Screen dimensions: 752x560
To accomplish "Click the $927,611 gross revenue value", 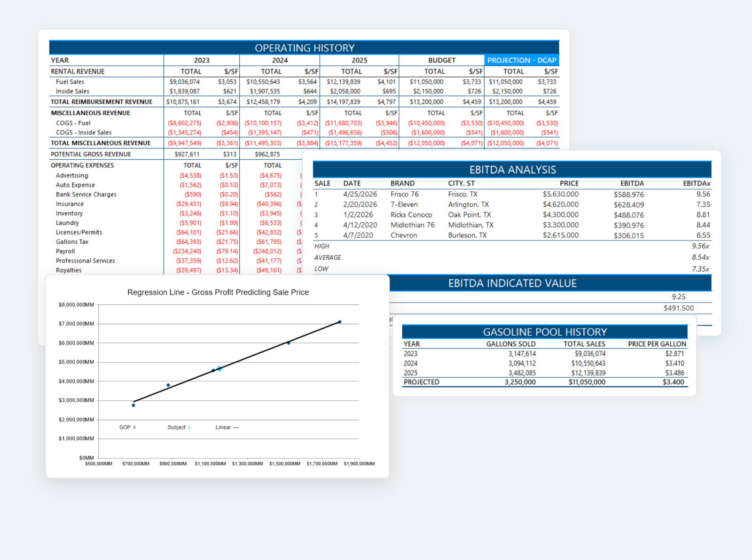I will point(187,154).
